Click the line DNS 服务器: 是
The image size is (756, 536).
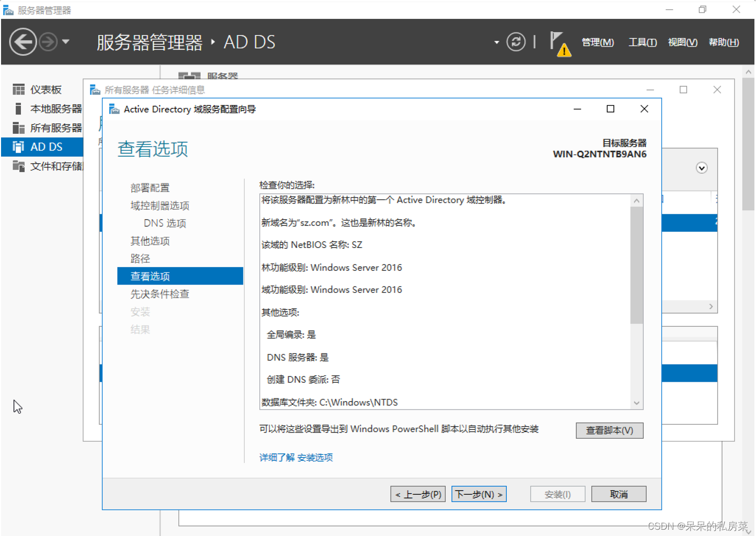[298, 358]
